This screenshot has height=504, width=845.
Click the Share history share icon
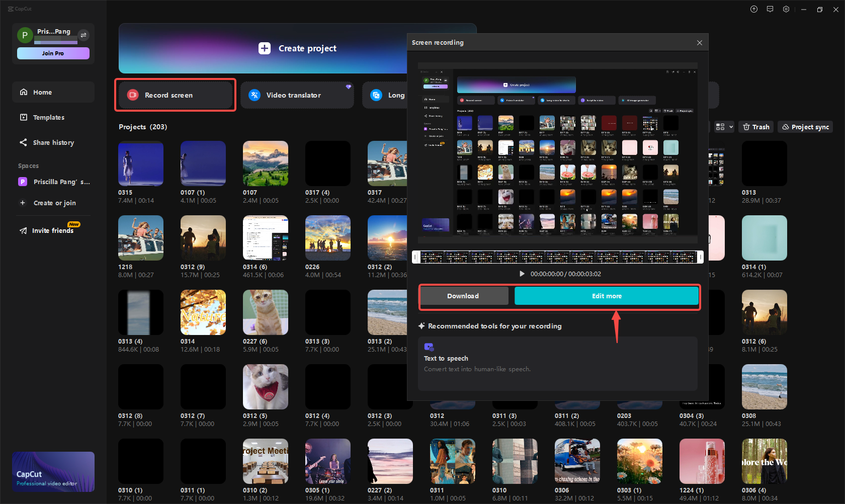[x=24, y=142]
